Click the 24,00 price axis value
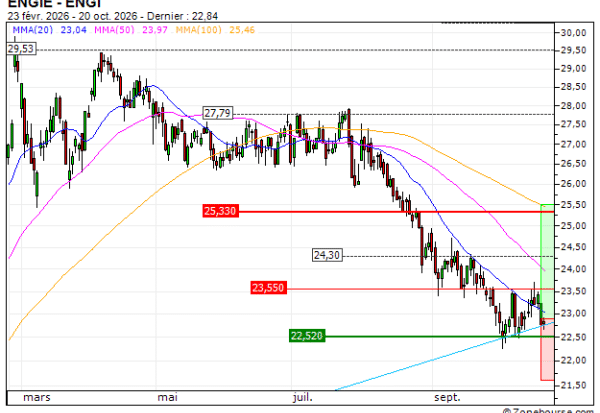This screenshot has height=413, width=600. point(573,269)
